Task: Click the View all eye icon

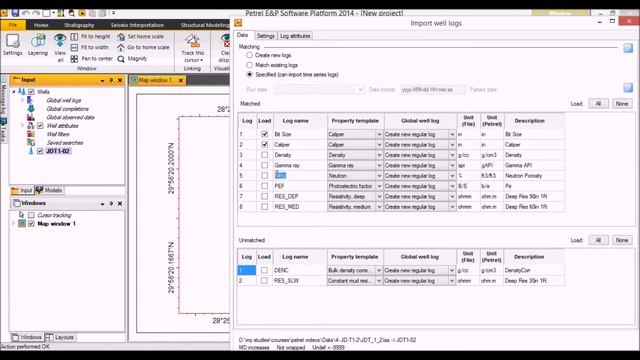Action: pos(60,40)
